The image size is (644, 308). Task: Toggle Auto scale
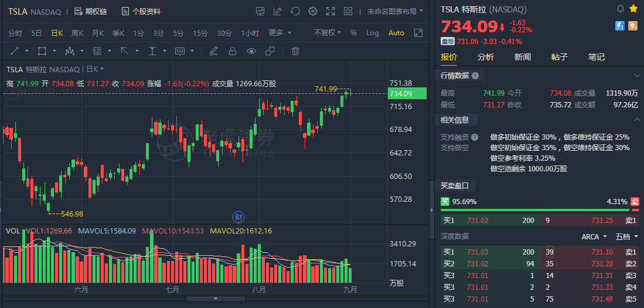pos(396,33)
